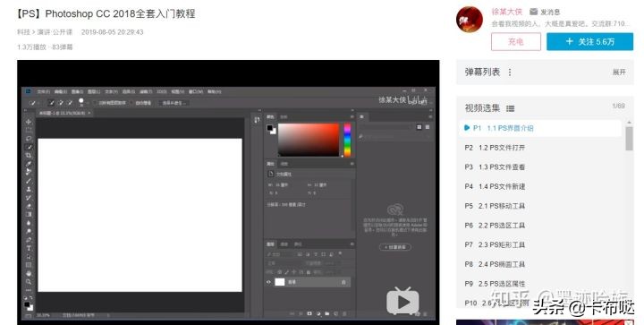The image size is (644, 325).
Task: Toggle Auto-Enhance checkbox
Action: click(x=131, y=103)
